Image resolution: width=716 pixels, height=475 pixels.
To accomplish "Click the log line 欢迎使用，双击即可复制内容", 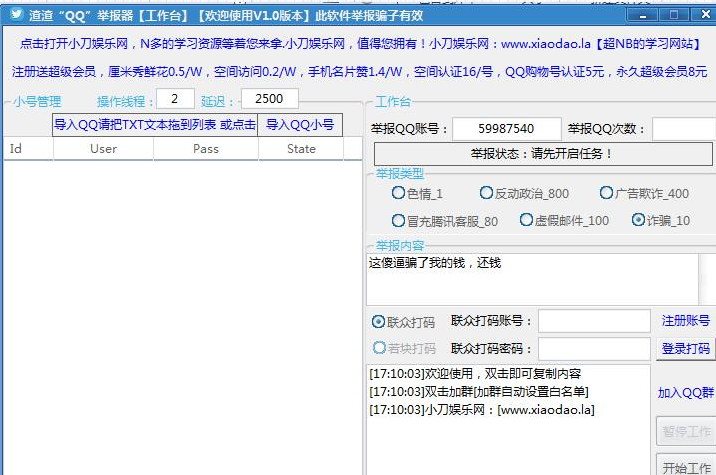I will 475,374.
